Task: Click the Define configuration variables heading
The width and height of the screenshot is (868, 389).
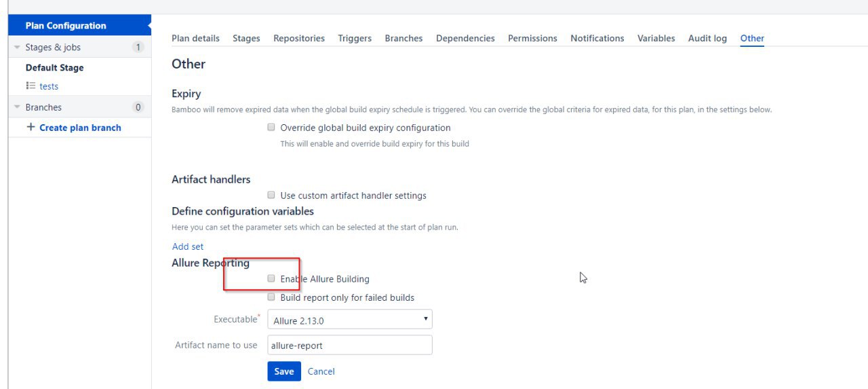Action: tap(243, 211)
